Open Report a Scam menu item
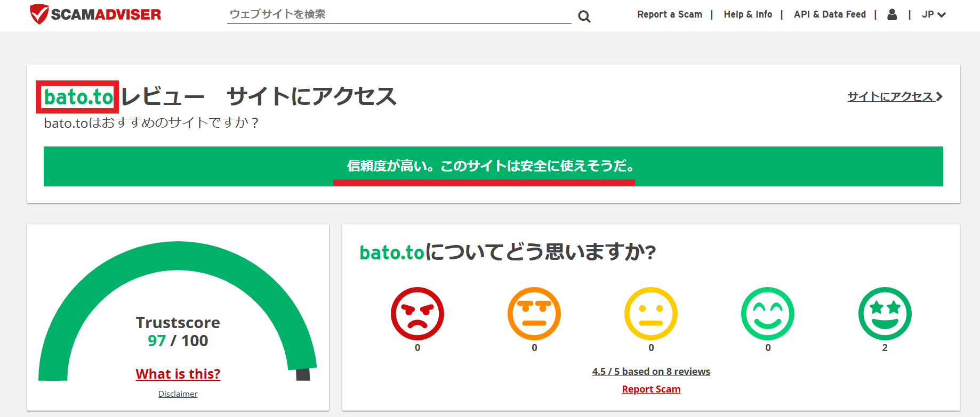The width and height of the screenshot is (980, 417). click(x=670, y=14)
